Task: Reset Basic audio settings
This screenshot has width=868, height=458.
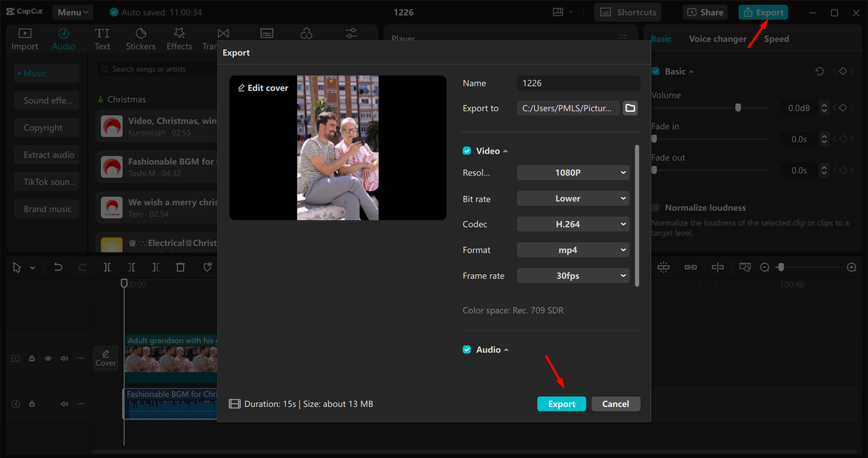Action: tap(819, 71)
